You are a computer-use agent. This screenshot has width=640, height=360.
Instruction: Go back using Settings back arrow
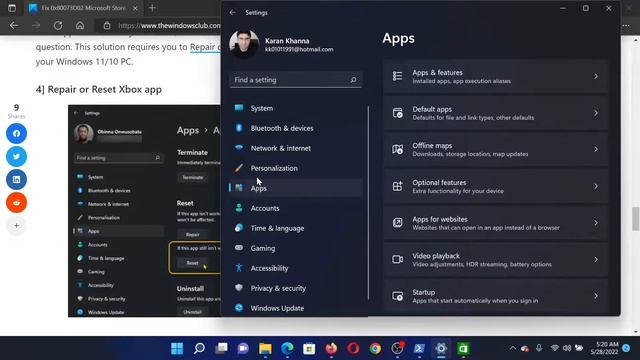233,13
